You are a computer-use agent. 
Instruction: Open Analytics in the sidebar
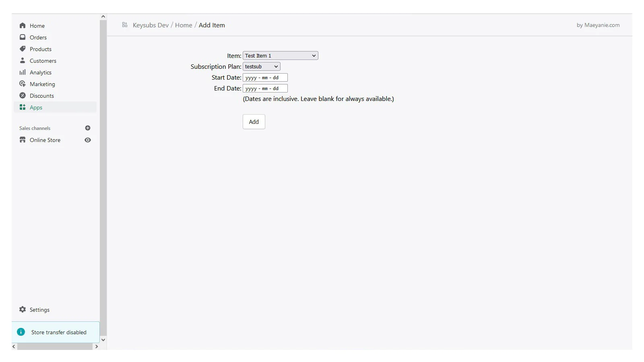tap(56, 72)
